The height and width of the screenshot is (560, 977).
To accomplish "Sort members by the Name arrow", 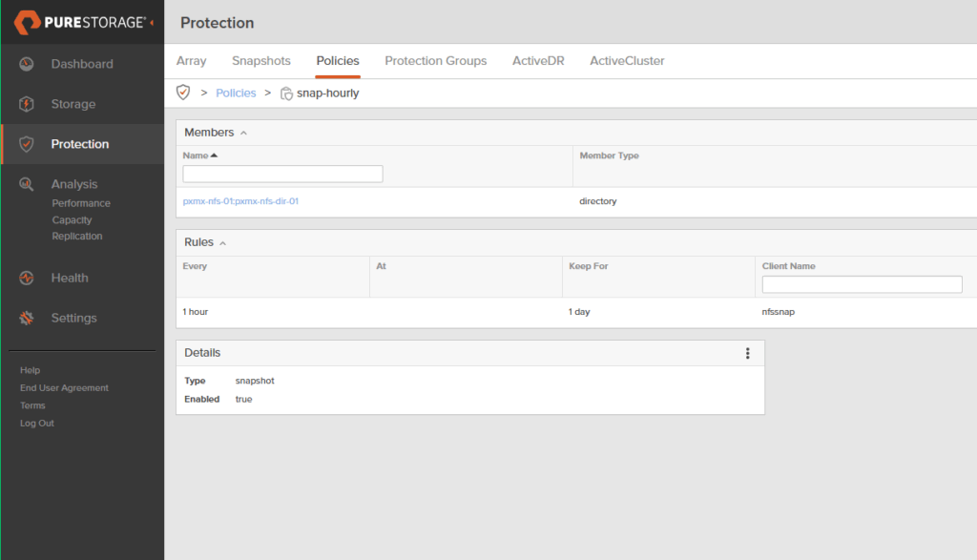I will 214,156.
